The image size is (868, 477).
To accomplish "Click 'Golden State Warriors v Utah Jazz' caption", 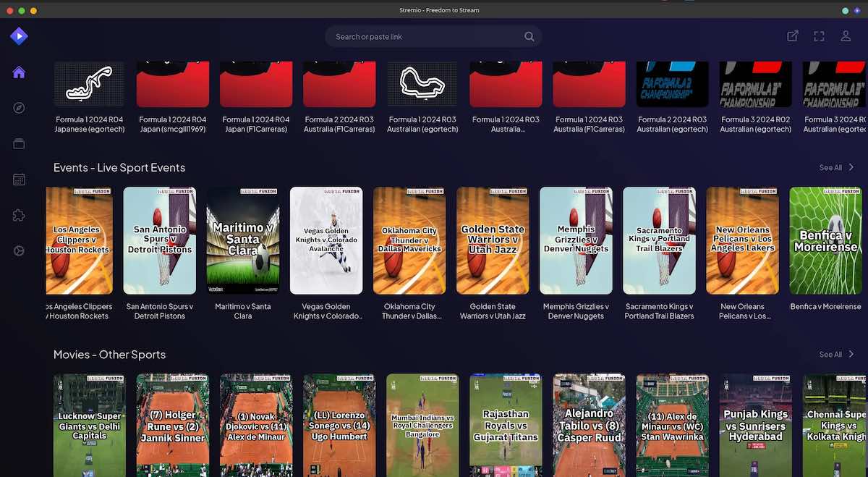I will coord(492,311).
